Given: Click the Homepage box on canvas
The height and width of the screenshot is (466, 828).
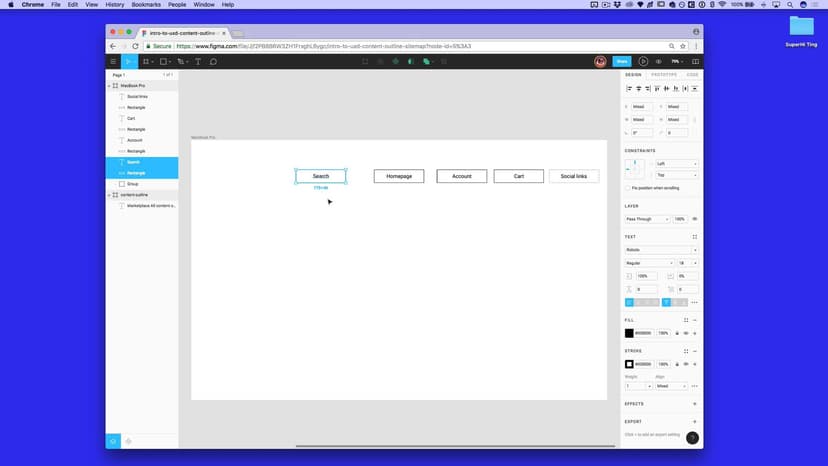Looking at the screenshot, I should pyautogui.click(x=399, y=176).
